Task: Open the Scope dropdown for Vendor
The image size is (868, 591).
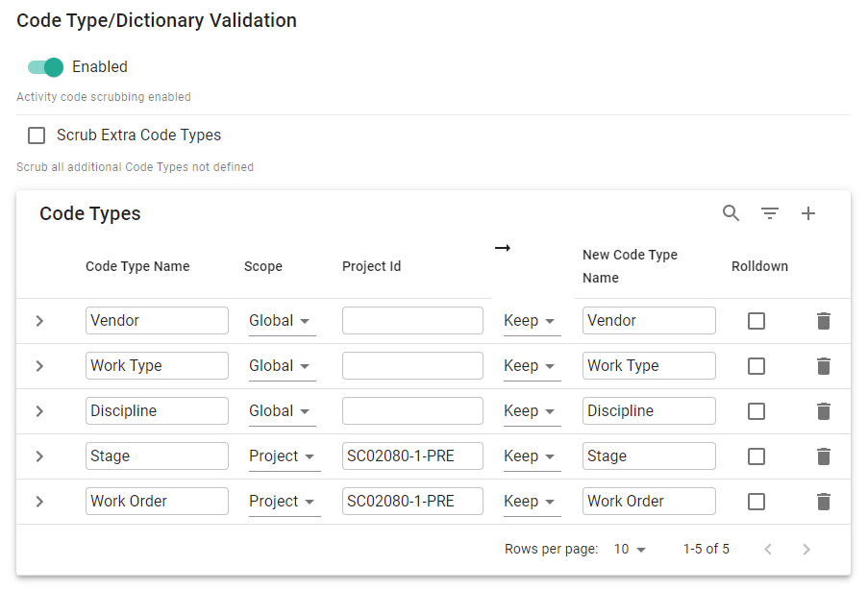Action: coord(282,321)
